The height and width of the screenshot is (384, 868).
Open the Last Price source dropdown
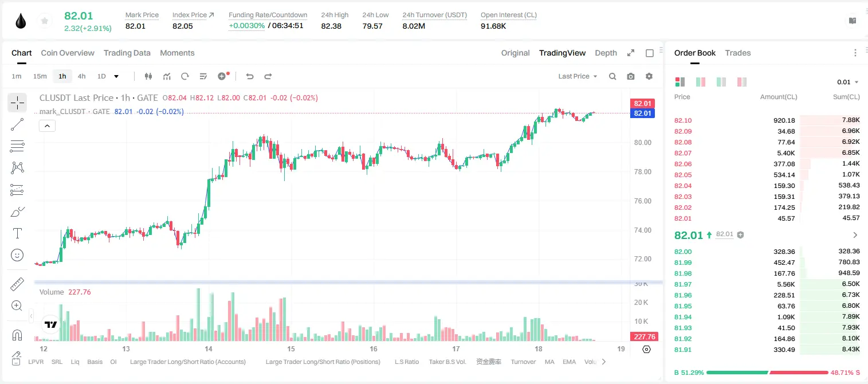[578, 76]
